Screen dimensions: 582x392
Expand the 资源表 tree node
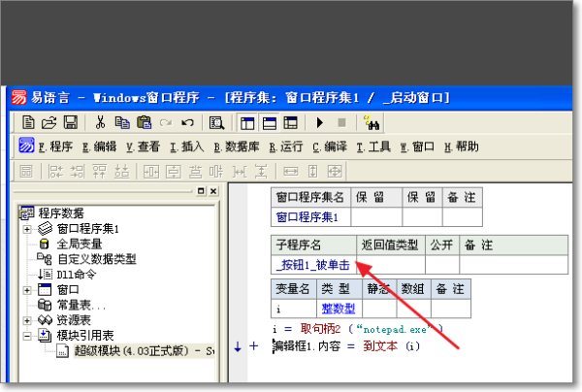[27, 320]
